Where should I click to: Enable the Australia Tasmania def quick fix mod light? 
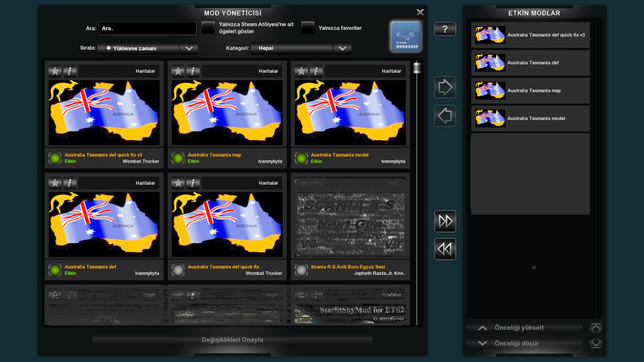[x=178, y=270]
